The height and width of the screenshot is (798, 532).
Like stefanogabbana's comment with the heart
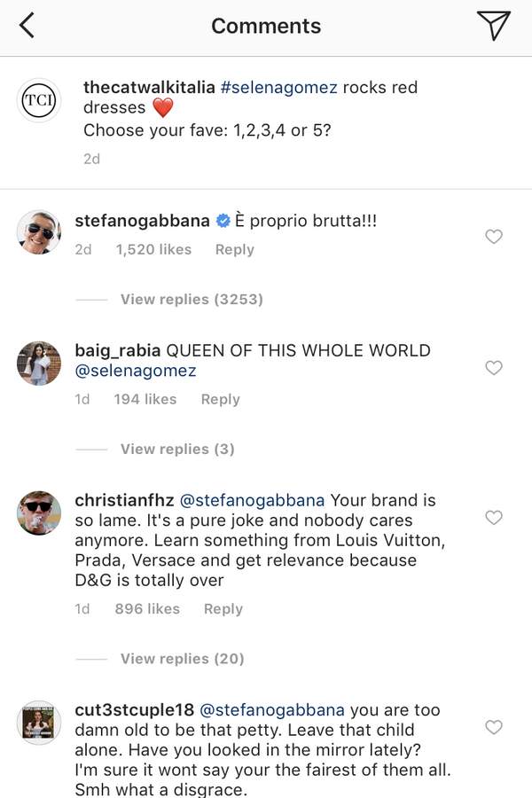coord(494,236)
